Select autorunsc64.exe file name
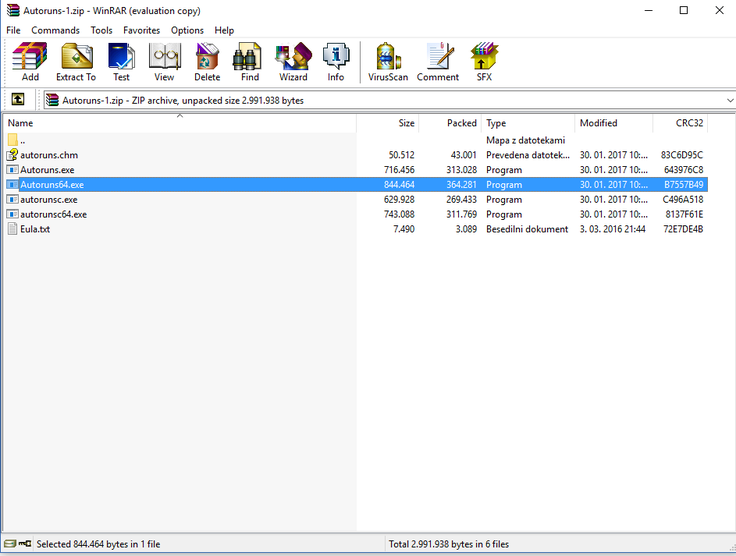Viewport: 736px width, 556px height. click(54, 214)
